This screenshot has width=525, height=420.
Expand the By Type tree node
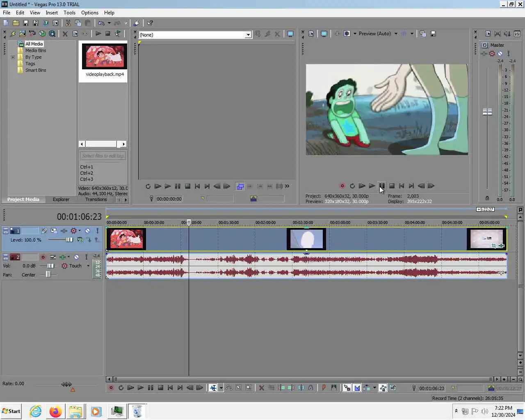click(13, 57)
